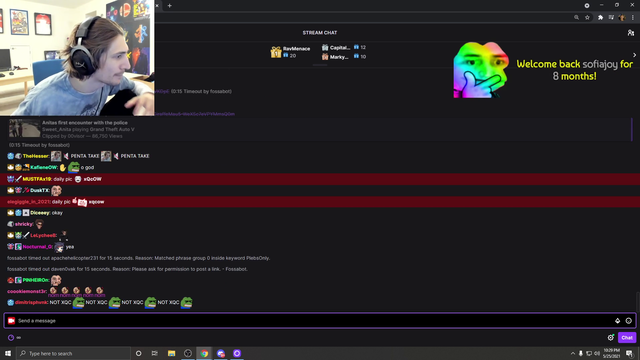The height and width of the screenshot is (360, 640).
Task: Click username Diceeey in chat
Action: click(x=40, y=213)
